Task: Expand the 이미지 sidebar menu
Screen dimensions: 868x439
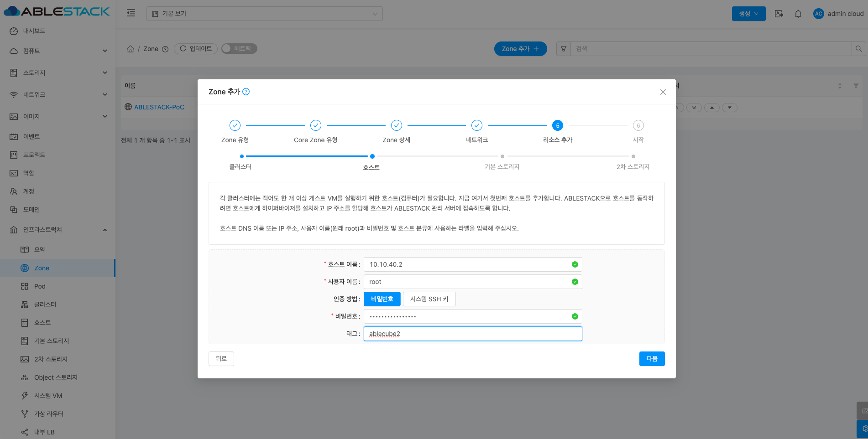Action: [58, 117]
